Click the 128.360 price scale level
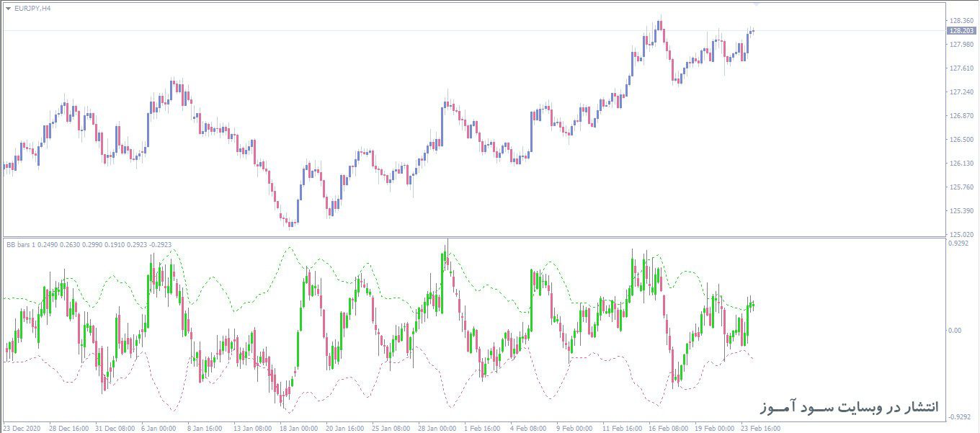The image size is (980, 433). coord(962,21)
